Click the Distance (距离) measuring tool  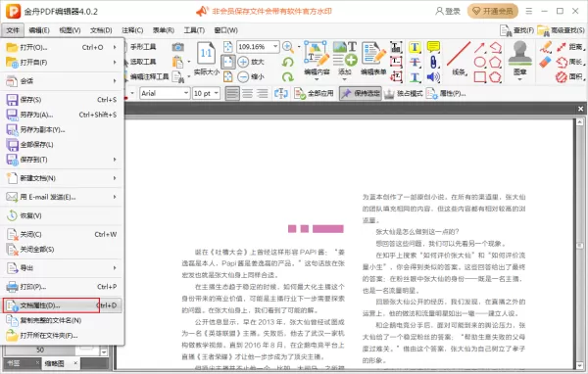[570, 47]
